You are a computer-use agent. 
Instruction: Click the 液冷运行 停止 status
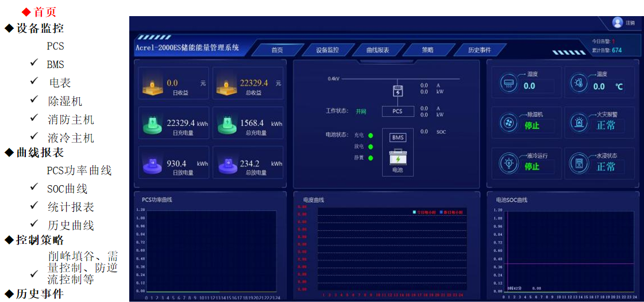pyautogui.click(x=532, y=167)
